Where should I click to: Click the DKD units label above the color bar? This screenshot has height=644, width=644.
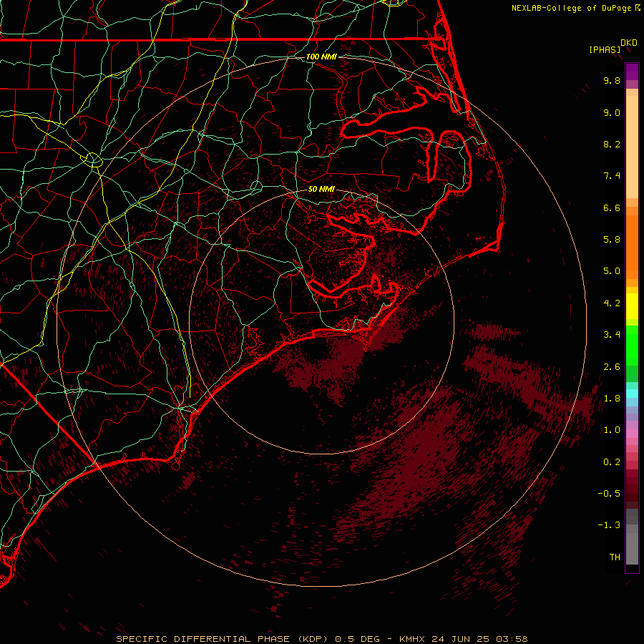629,43
